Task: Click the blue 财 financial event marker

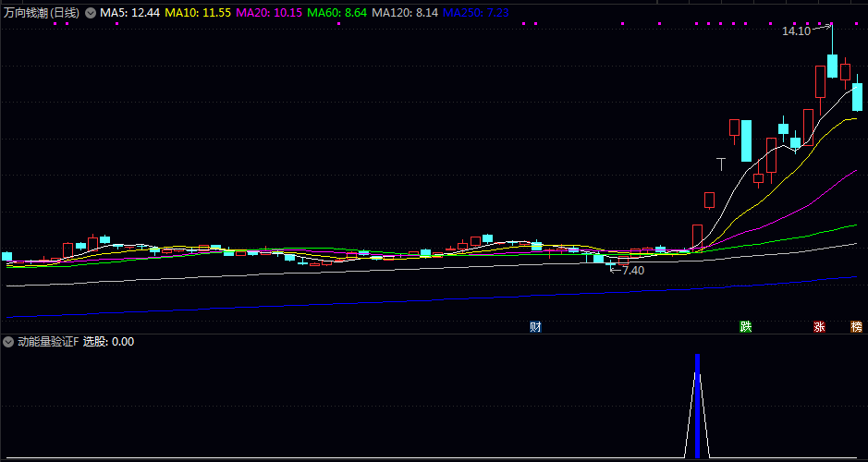Action: point(535,327)
